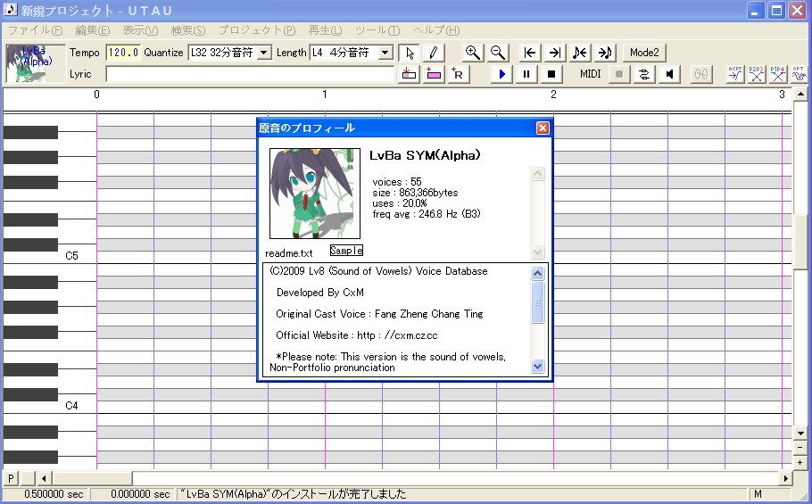Screen dimensions: 812x504
Task: Click the voice info scroll up arrow
Action: pos(537,173)
